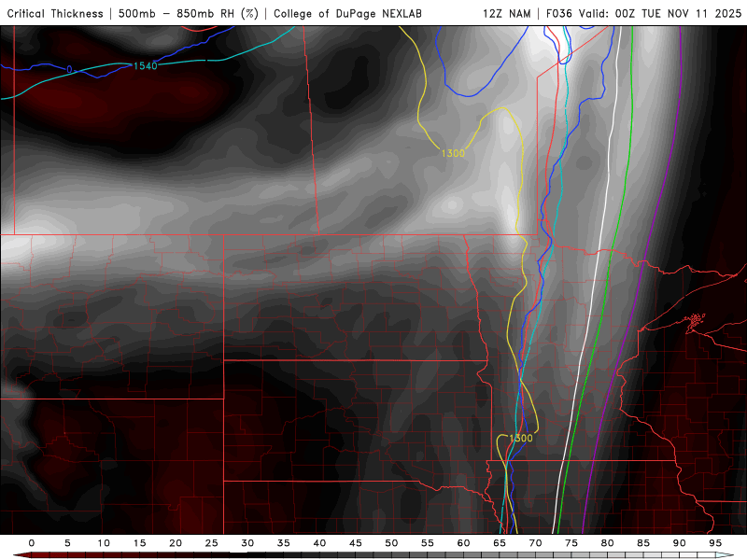Click the "50" tick on the color scale
The width and height of the screenshot is (747, 560).
click(391, 543)
